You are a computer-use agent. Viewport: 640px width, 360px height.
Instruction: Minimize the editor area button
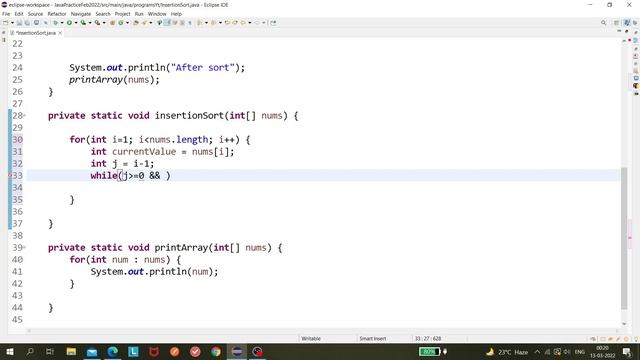pos(619,32)
